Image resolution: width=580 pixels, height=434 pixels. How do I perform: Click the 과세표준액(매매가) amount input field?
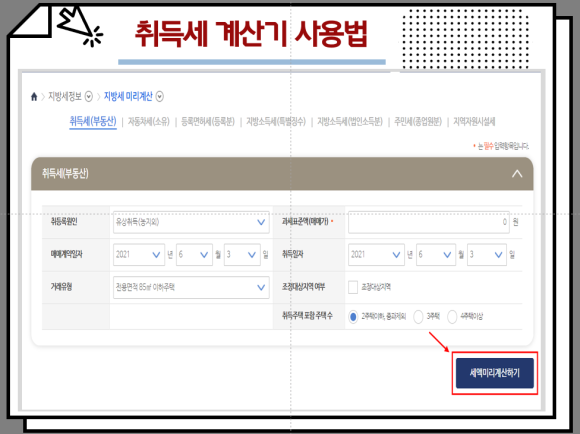click(x=429, y=222)
